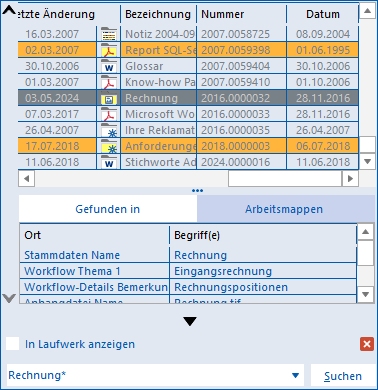This screenshot has width=378, height=390.
Task: Click the PDF icon of Microsoft Wo row
Action: point(109,114)
